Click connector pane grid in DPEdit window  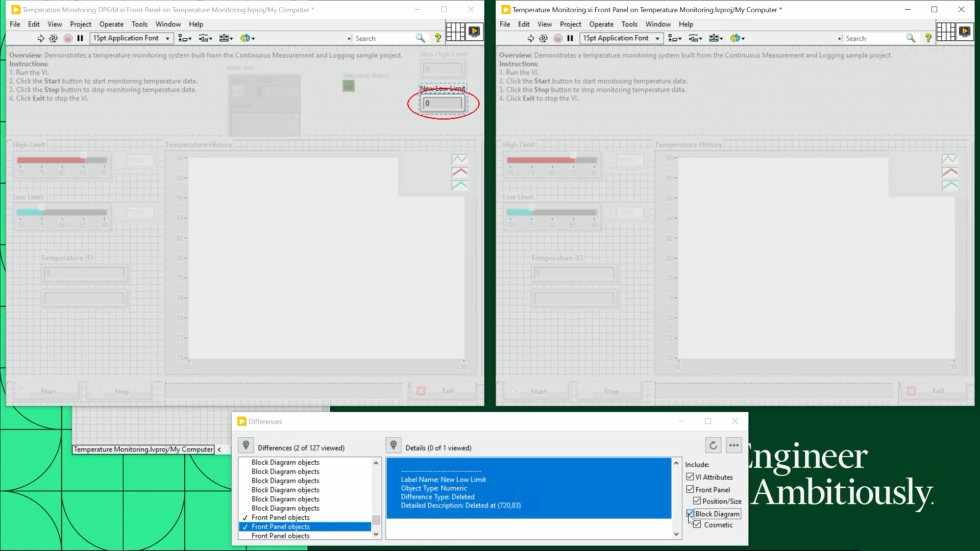click(x=455, y=32)
